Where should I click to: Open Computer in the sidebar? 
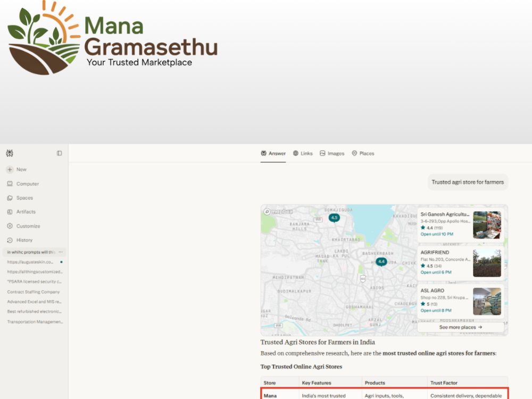[x=23, y=184]
